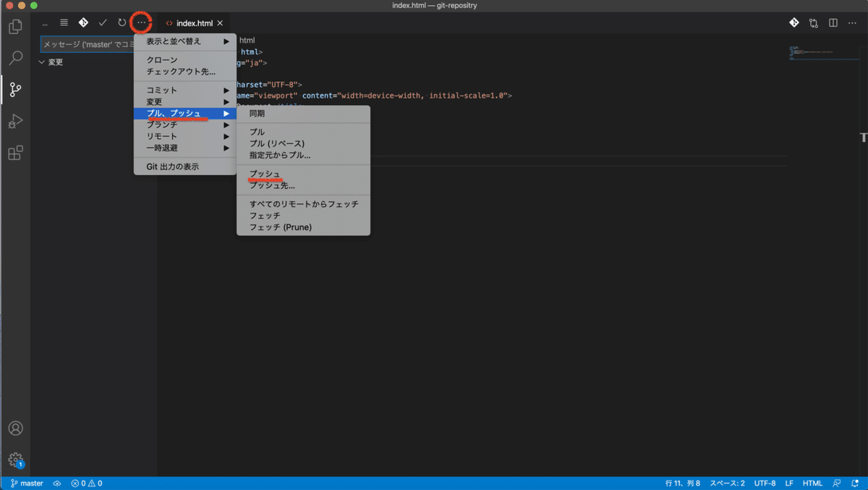Click the editor minimap
The image size is (868, 490).
(x=824, y=53)
